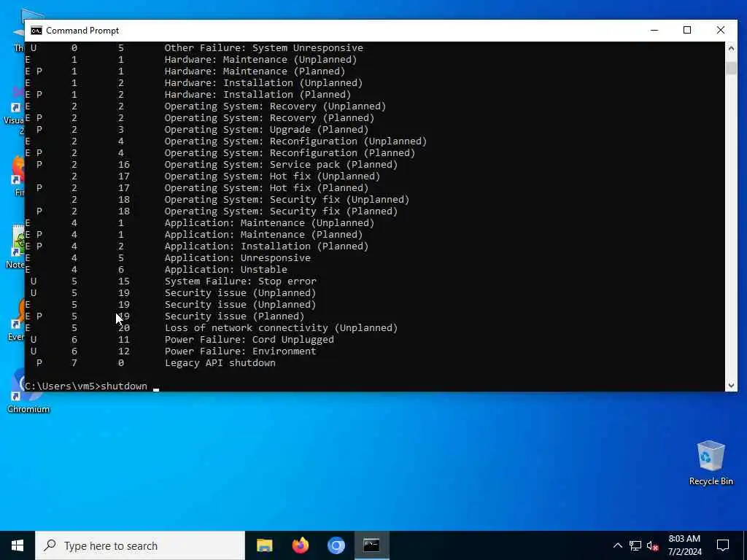Click 'Hardware: Maintenance (Unplanned)' text
Screen dimensions: 747x560
[260, 60]
